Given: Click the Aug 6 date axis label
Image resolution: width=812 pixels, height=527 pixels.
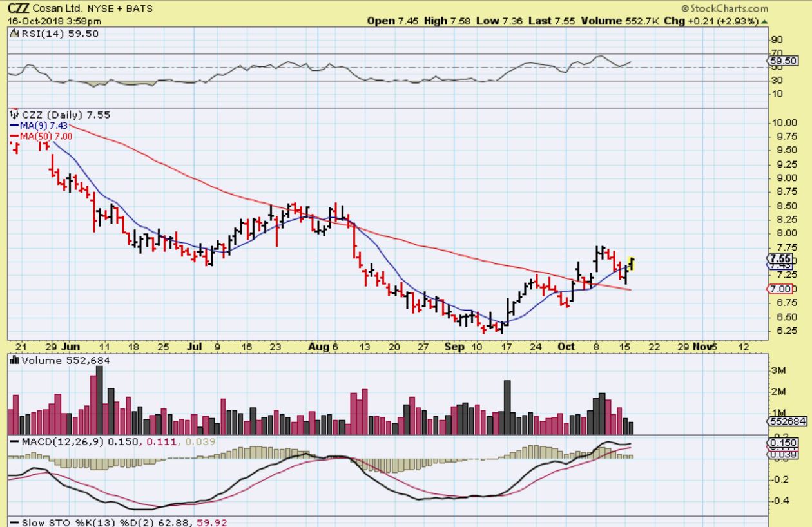Looking at the screenshot, I should pos(323,347).
